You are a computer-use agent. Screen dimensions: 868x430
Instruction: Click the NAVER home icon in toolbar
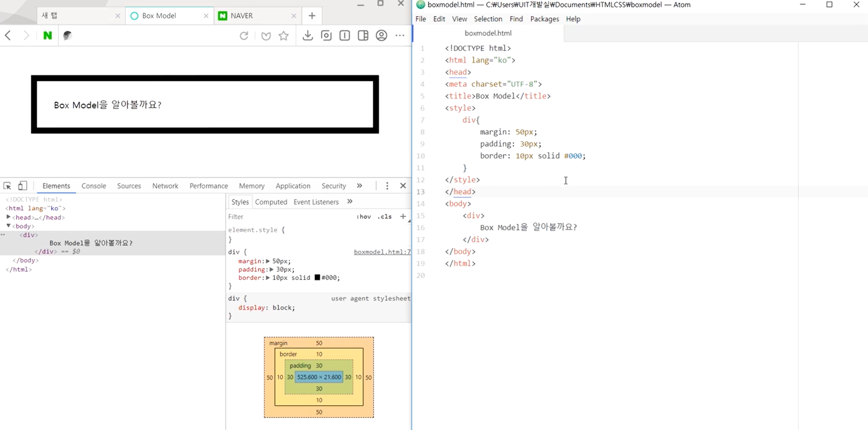pos(48,35)
